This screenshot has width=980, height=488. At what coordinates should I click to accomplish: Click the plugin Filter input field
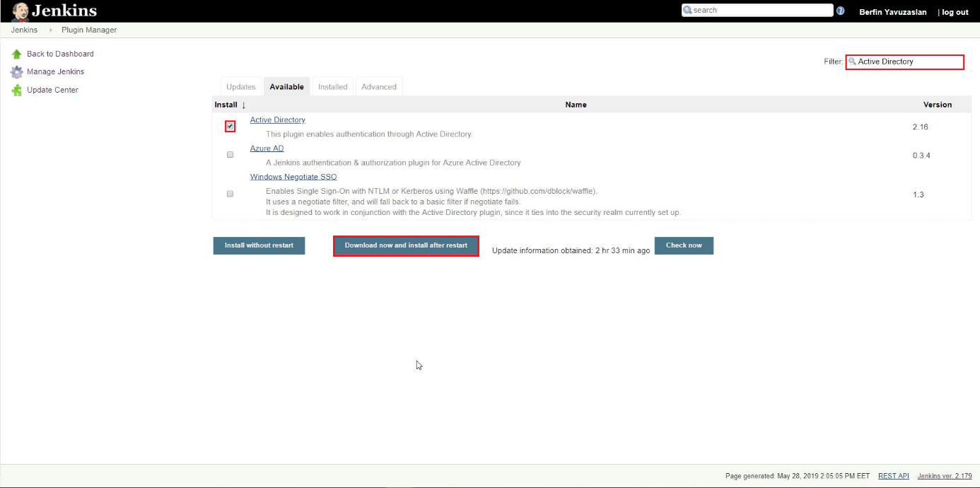click(905, 62)
